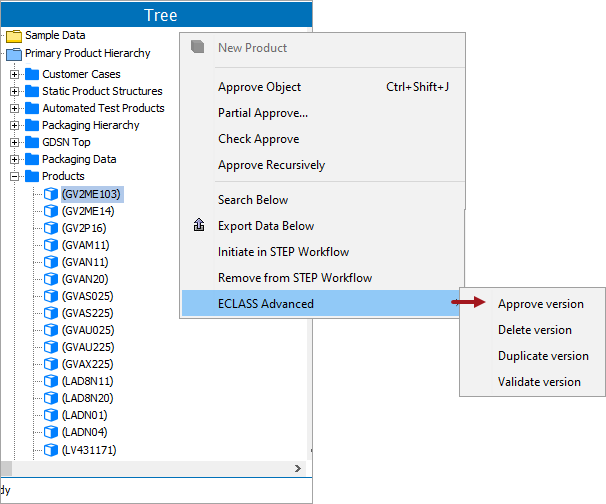606x504 pixels.
Task: Click Duplicate version in submenu
Action: tap(543, 356)
